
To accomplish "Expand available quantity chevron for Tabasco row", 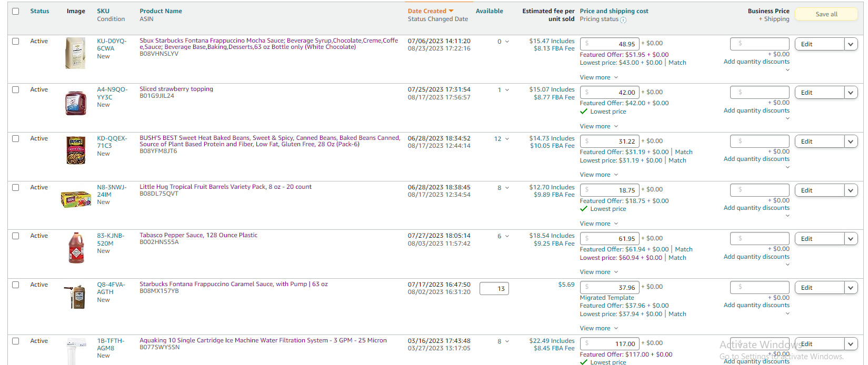I will click(x=507, y=236).
